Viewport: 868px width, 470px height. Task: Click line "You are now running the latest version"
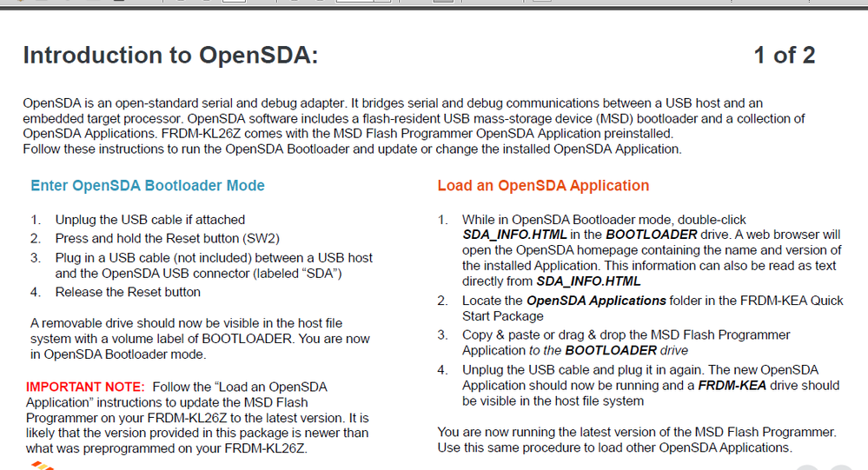point(637,432)
